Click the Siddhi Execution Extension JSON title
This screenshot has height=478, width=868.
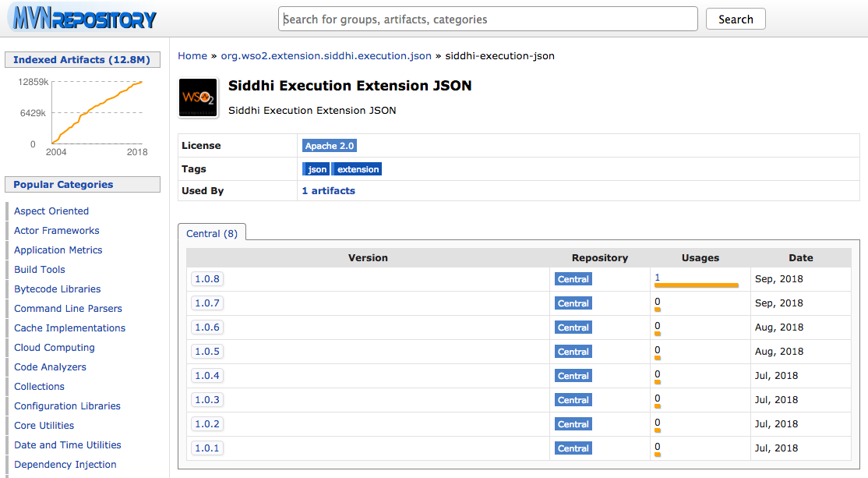coord(350,86)
